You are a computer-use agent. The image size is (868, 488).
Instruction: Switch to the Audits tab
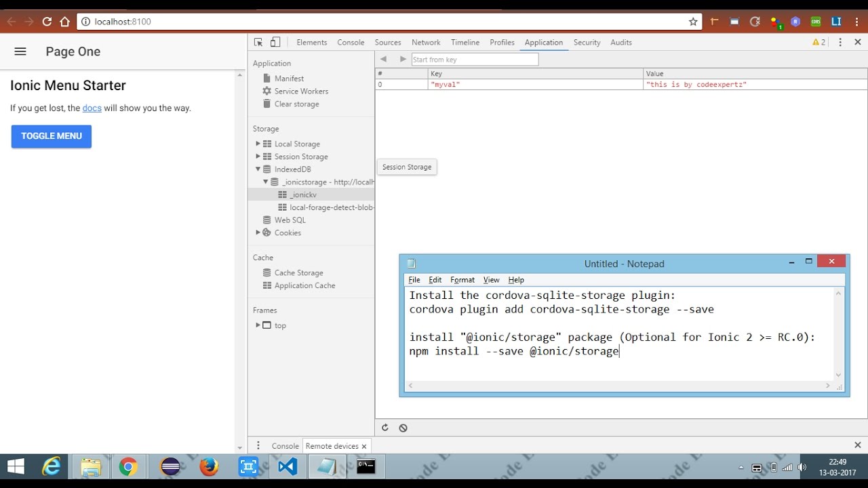click(x=621, y=42)
